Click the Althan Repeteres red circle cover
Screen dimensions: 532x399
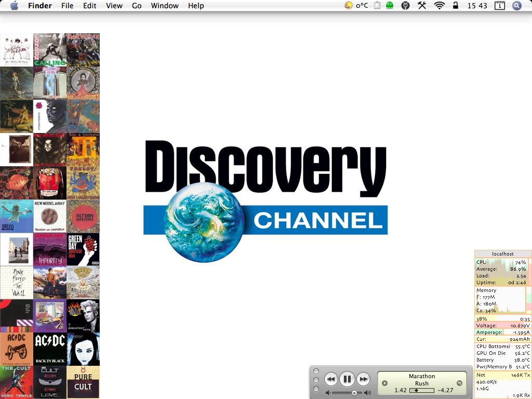click(x=83, y=216)
